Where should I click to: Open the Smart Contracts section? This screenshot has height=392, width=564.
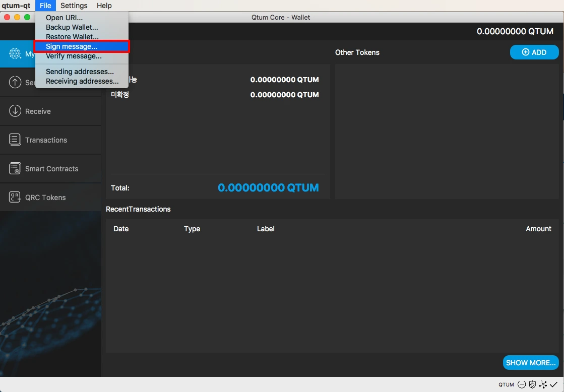tap(50, 169)
